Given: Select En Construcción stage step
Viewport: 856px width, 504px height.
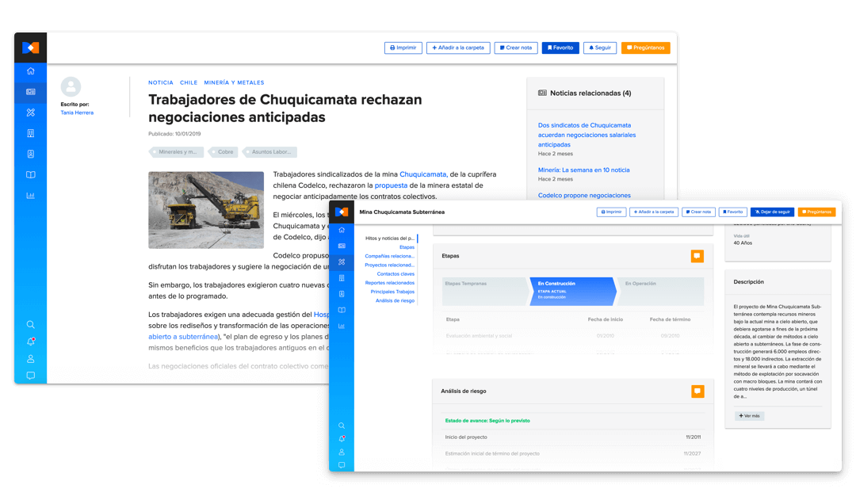Looking at the screenshot, I should 573,291.
